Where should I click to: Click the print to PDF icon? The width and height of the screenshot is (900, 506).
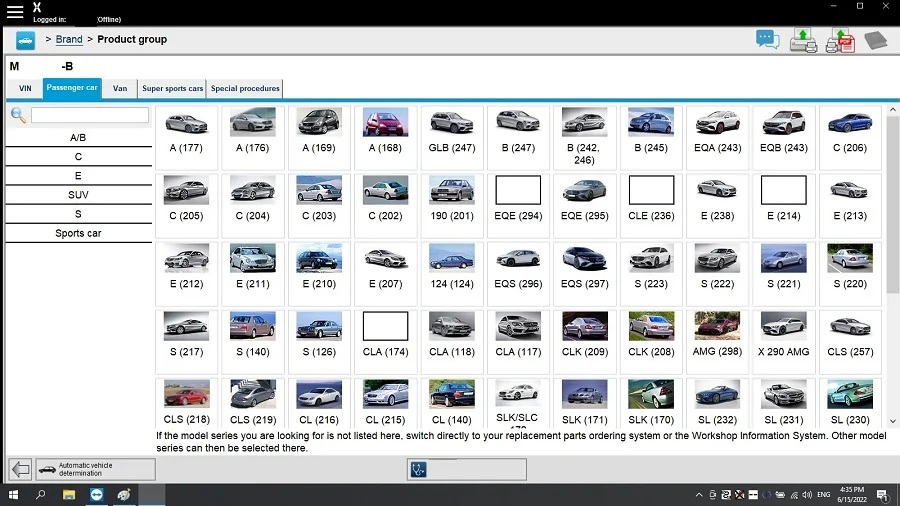840,40
